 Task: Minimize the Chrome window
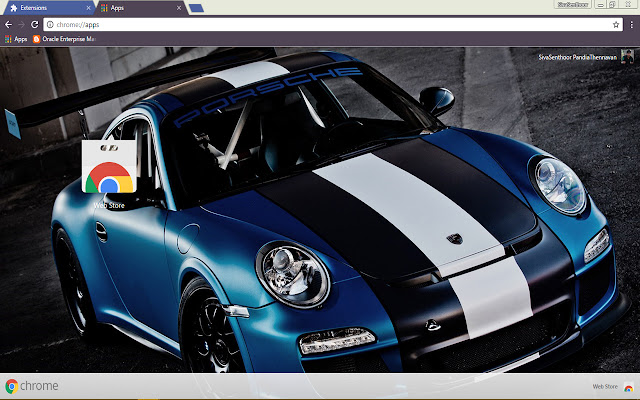coord(600,4)
